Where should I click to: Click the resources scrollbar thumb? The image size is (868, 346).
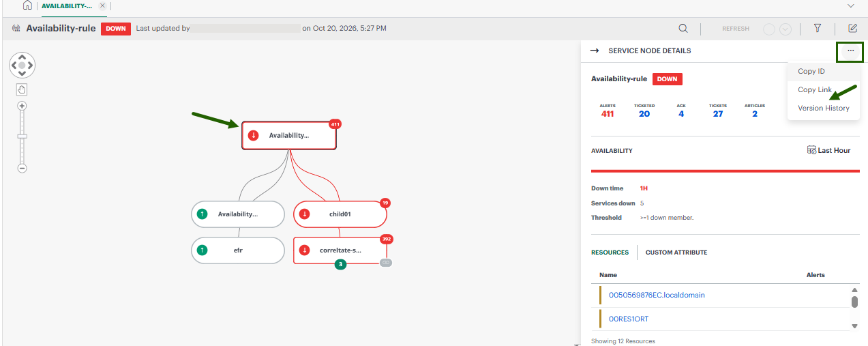[854, 302]
